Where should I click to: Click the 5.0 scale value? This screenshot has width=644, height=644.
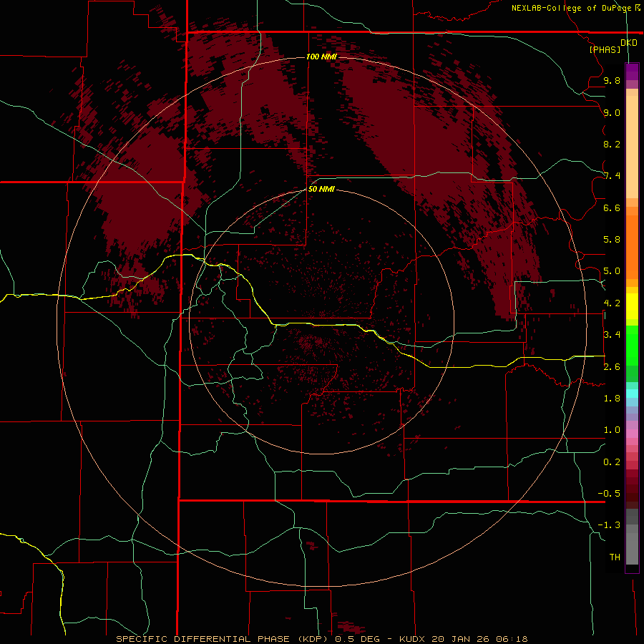click(x=612, y=271)
